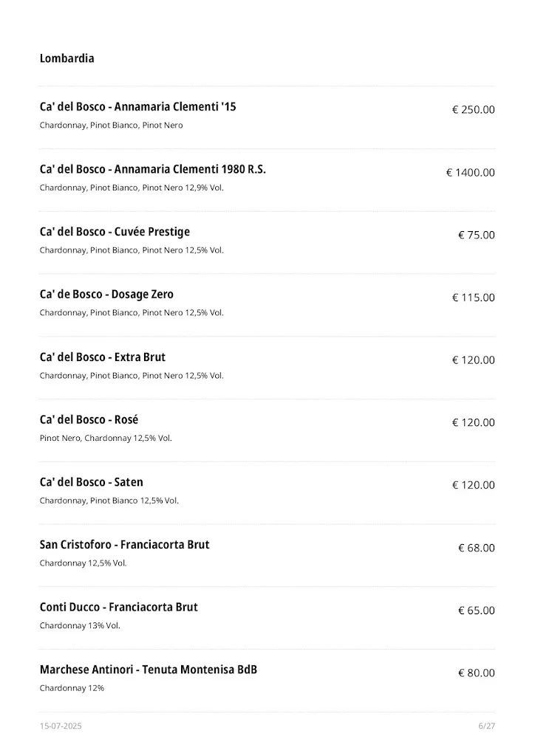
Task: Click the € 68.00 price
Action: (x=476, y=548)
